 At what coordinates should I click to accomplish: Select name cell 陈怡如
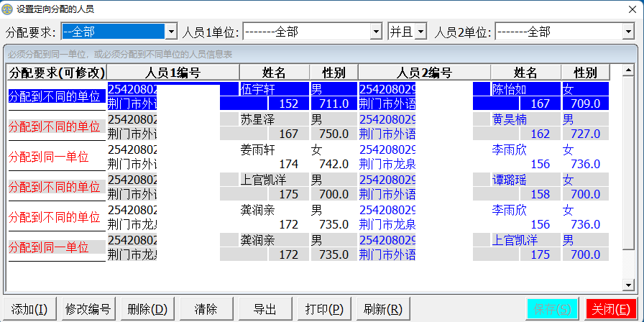[525, 89]
